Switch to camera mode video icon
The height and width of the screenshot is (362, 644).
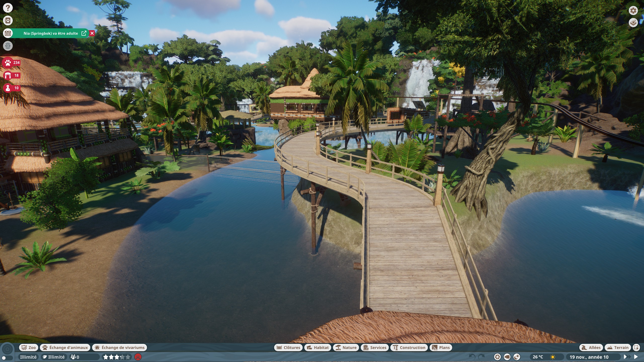(x=507, y=357)
